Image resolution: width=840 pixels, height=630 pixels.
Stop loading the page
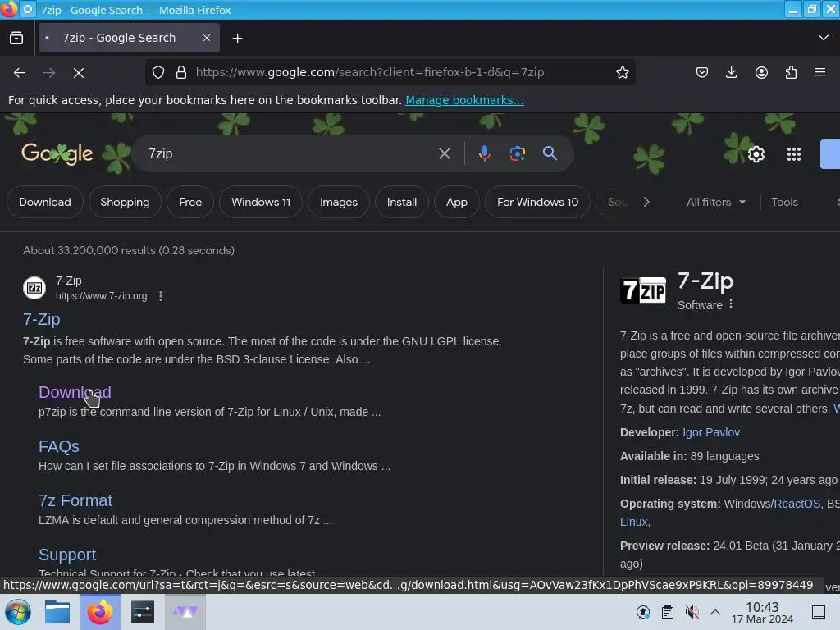coord(78,73)
